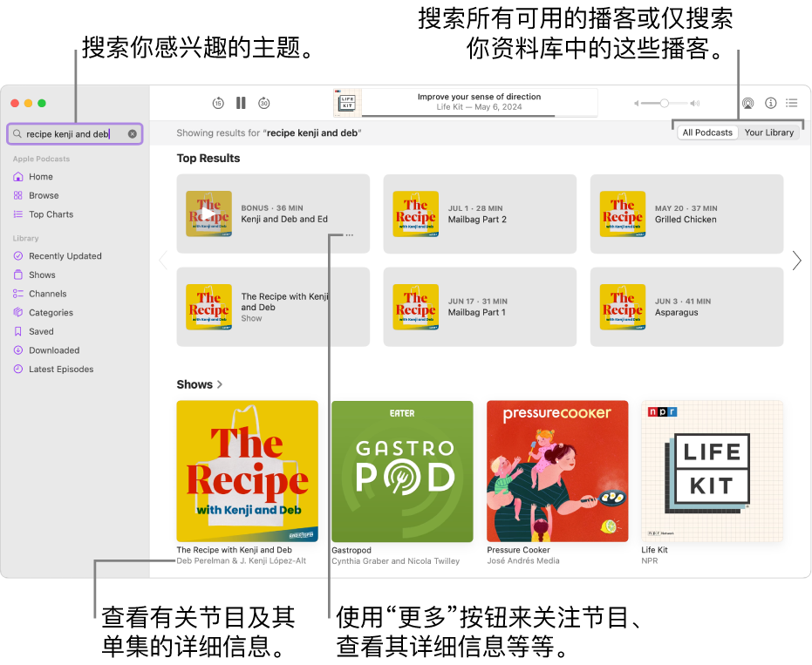Click the Pressure Cooker show title
The height and width of the screenshot is (665, 812).
click(518, 550)
